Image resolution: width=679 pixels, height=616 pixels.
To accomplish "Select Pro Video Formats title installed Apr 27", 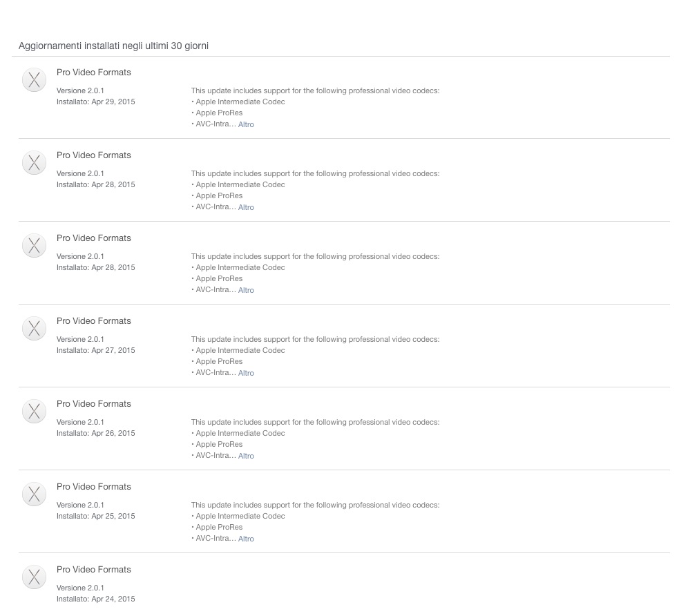I will coord(93,320).
